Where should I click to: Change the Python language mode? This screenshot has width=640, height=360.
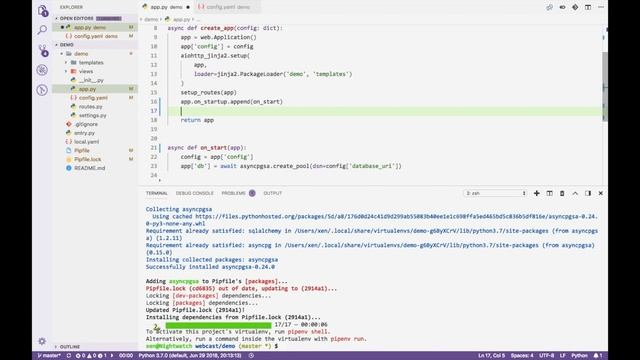point(579,356)
